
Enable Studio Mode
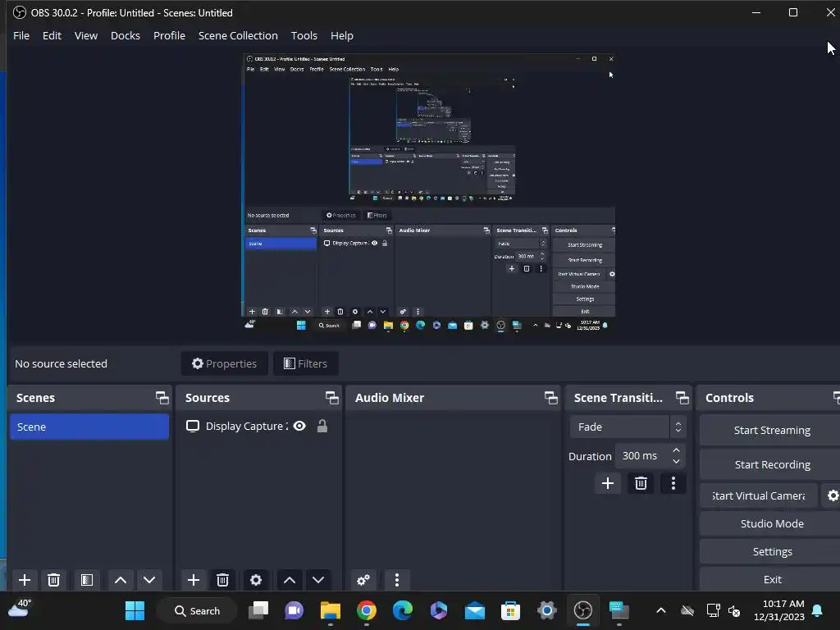pyautogui.click(x=771, y=523)
